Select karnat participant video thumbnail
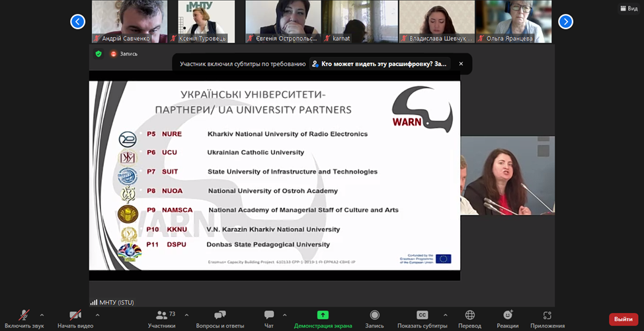The width and height of the screenshot is (644, 331). point(360,21)
